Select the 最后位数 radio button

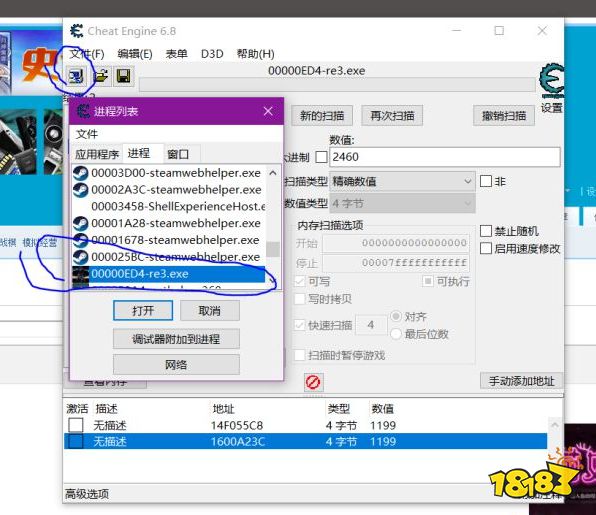click(x=396, y=334)
